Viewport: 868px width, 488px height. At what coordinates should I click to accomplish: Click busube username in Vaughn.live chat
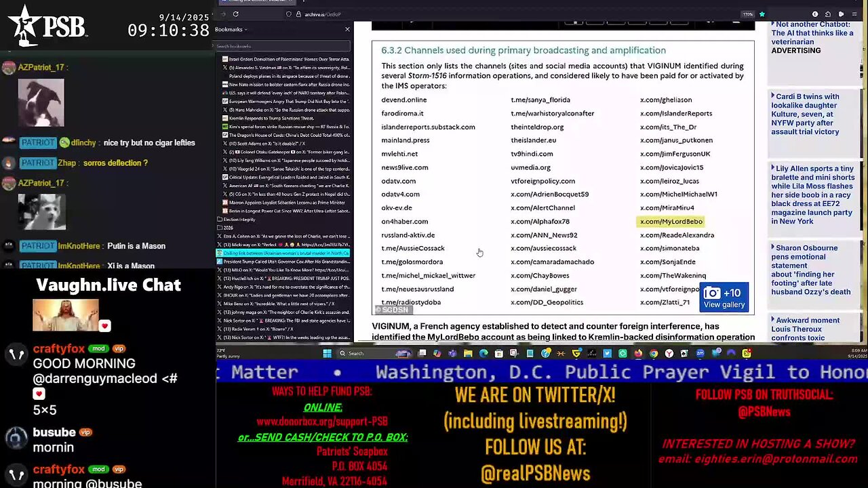click(x=54, y=432)
